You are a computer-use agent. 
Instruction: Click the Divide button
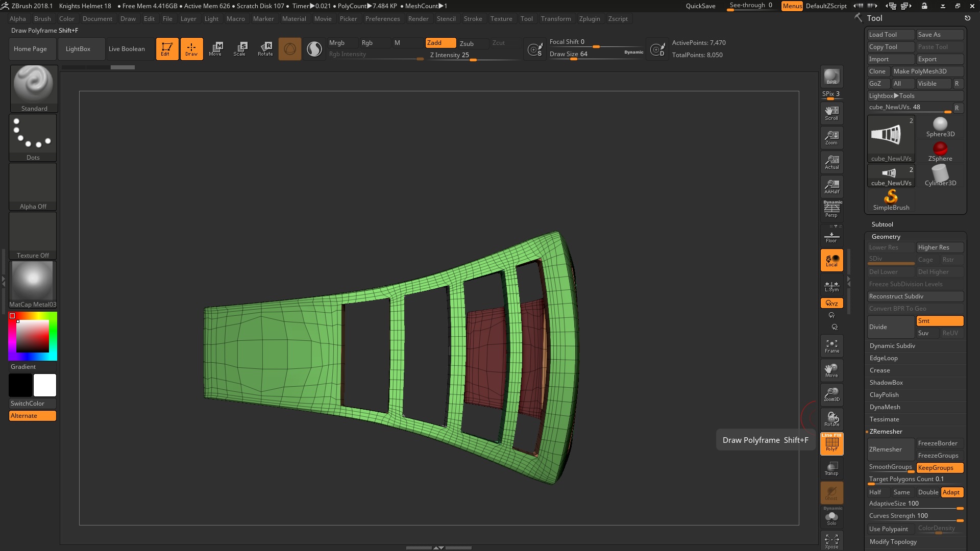pos(891,327)
